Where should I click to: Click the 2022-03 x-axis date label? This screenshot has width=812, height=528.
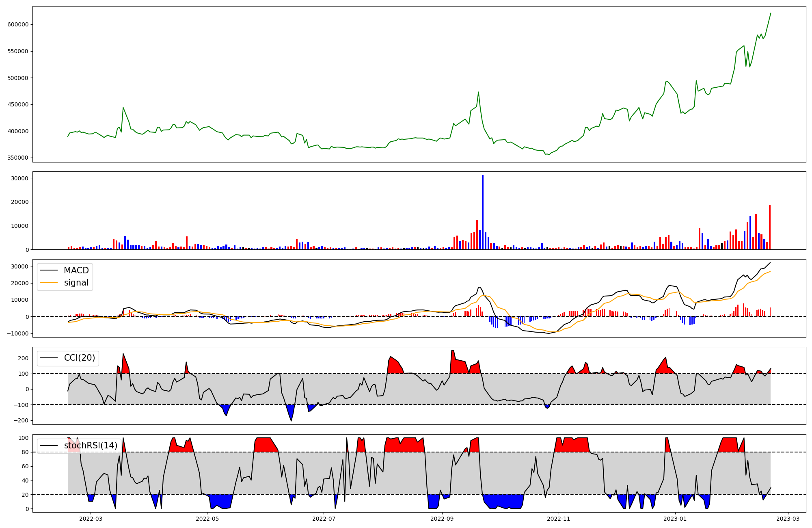(x=91, y=518)
